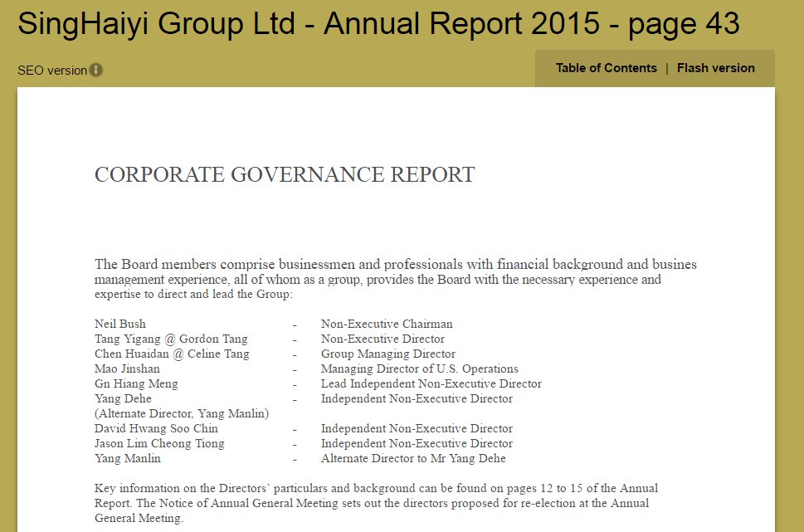Click Yang Dehe's 'Independent Non-Executive Director' role
This screenshot has height=532, width=804.
pyautogui.click(x=417, y=398)
